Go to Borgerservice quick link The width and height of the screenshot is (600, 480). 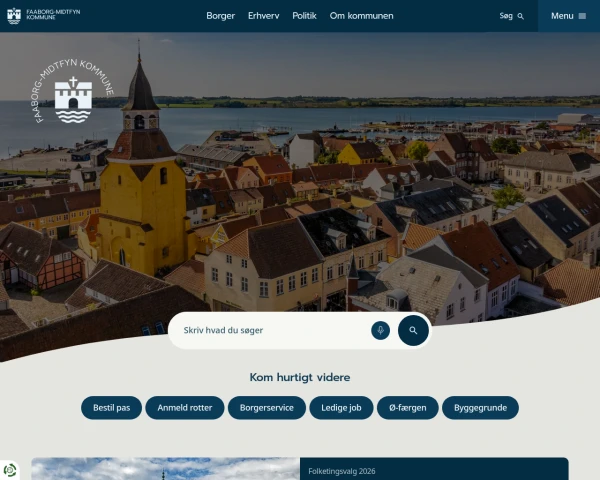pyautogui.click(x=267, y=408)
